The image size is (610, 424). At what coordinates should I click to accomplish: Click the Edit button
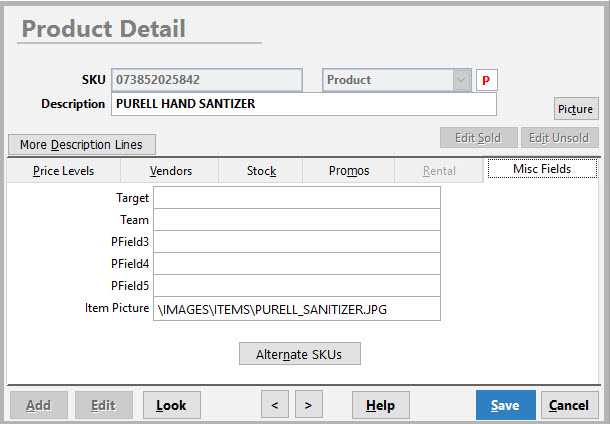[x=103, y=405]
